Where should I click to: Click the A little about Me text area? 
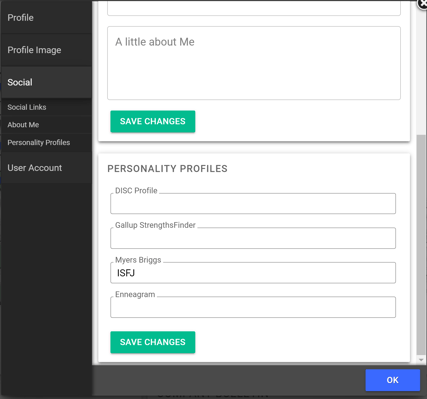(x=254, y=63)
